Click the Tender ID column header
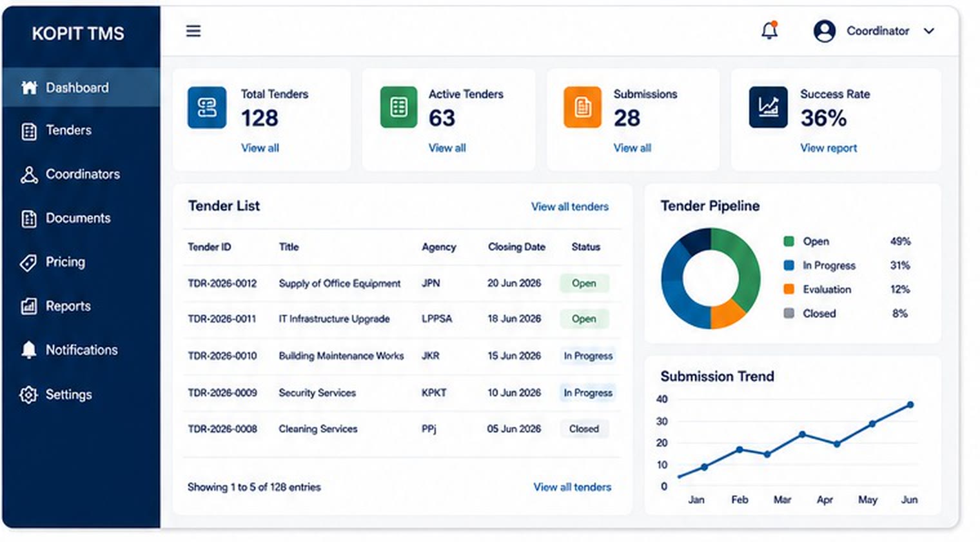The image size is (980, 542). 209,247
